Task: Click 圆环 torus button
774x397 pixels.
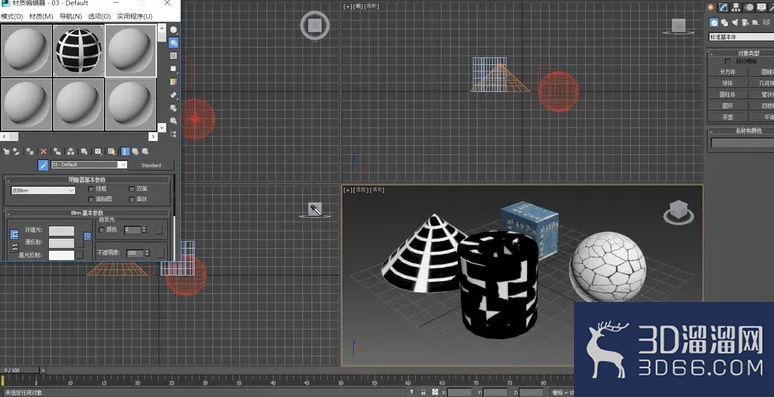Action: coord(728,106)
